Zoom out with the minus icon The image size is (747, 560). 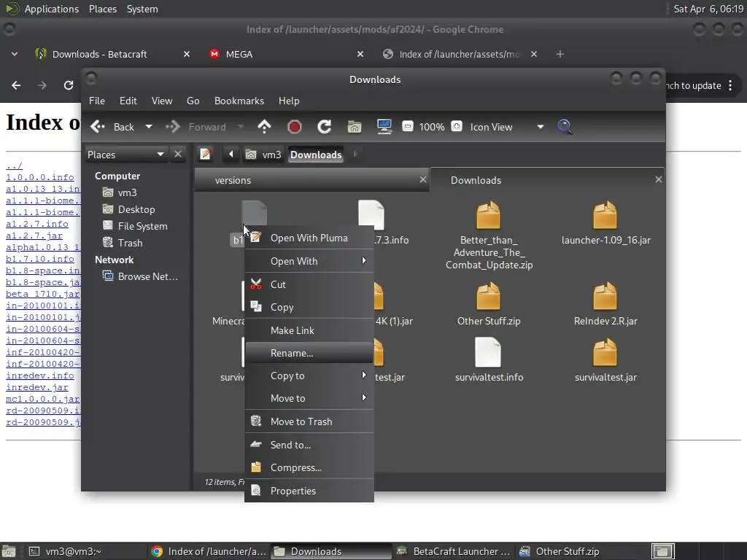(408, 126)
